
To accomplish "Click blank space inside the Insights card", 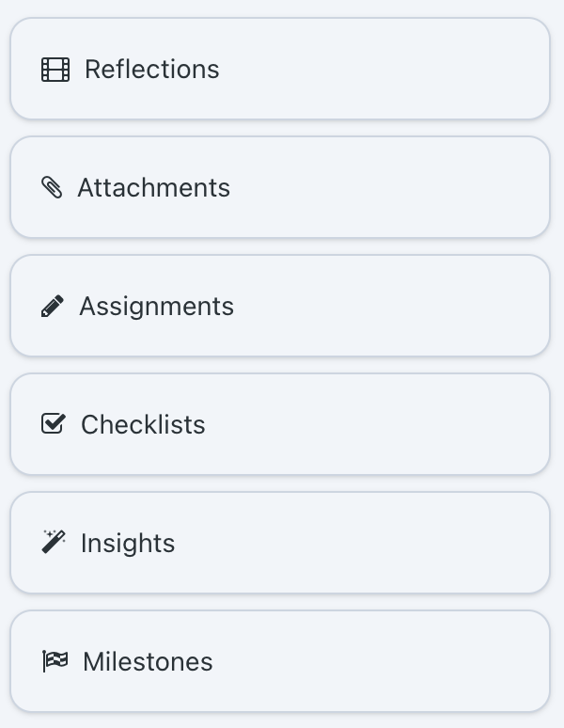I will coord(362,543).
